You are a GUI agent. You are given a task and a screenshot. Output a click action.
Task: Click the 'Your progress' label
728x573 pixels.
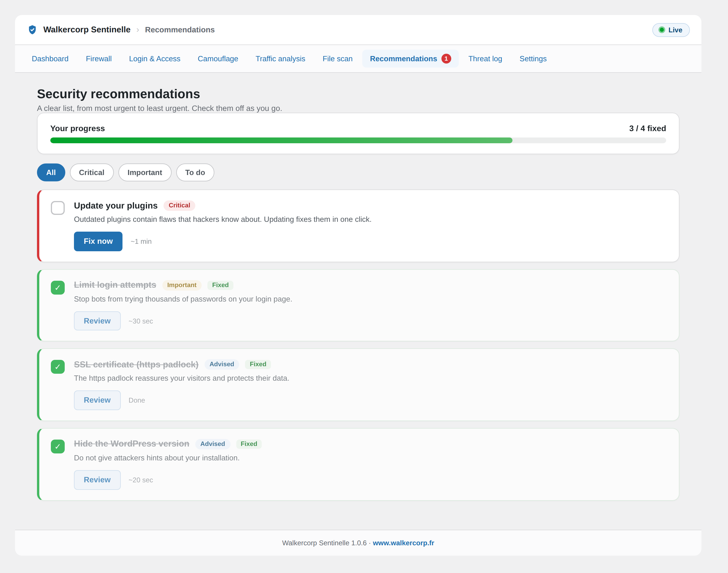pyautogui.click(x=77, y=129)
